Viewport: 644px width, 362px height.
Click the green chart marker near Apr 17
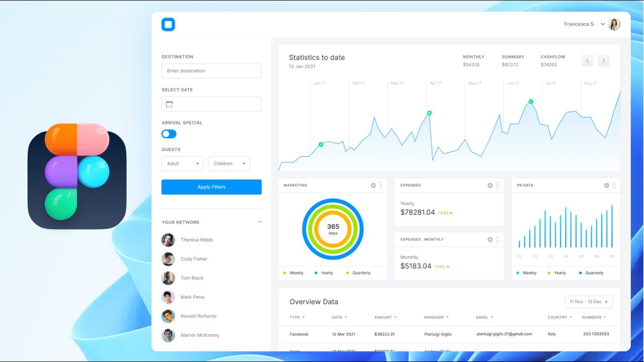click(429, 113)
